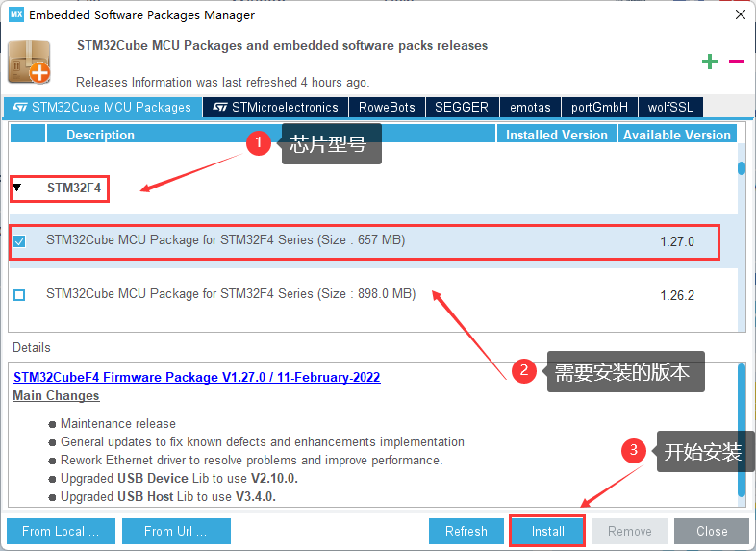The width and height of the screenshot is (756, 551).
Task: Open the STMicroelectronics tab
Action: point(275,107)
